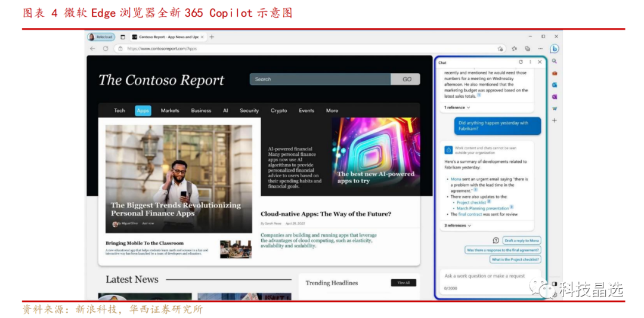Open the Mona link in chat
The width and height of the screenshot is (644, 318).
click(456, 179)
